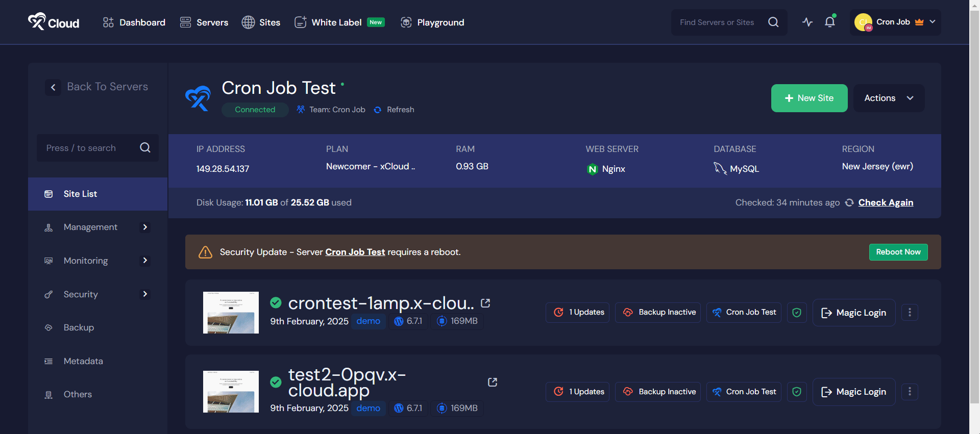The height and width of the screenshot is (434, 980).
Task: Select Site List in the sidebar
Action: [97, 194]
